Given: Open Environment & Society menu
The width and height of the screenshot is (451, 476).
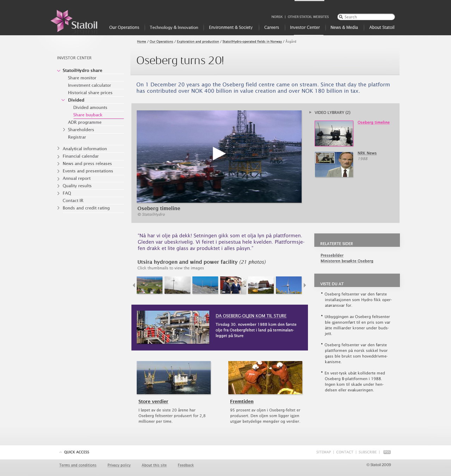Looking at the screenshot, I should [x=231, y=28].
